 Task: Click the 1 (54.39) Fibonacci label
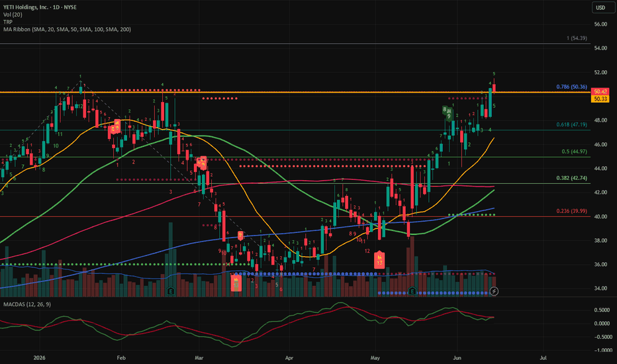click(577, 38)
